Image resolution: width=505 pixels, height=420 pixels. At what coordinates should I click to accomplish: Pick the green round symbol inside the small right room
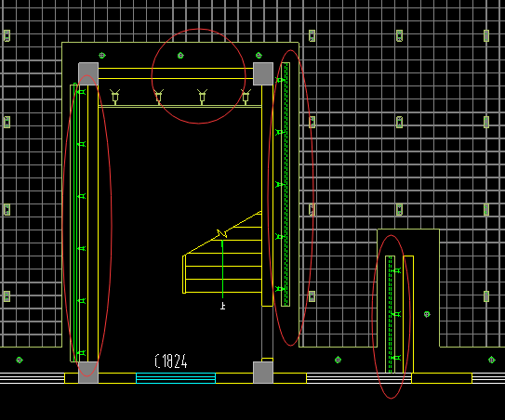pyautogui.click(x=427, y=314)
